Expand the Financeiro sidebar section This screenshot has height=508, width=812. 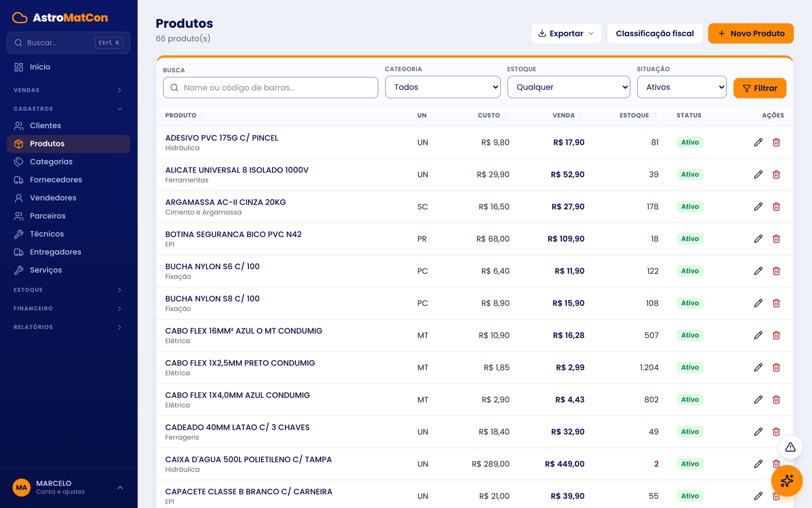(x=69, y=308)
